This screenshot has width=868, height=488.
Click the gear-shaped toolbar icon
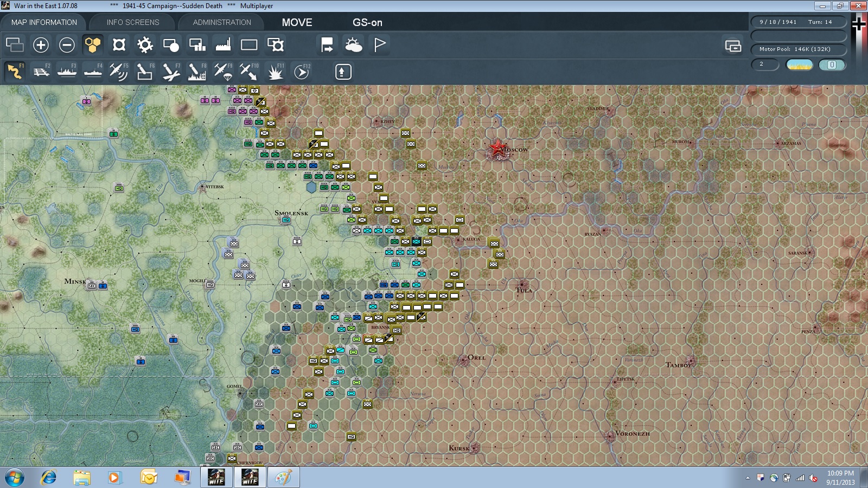(145, 44)
